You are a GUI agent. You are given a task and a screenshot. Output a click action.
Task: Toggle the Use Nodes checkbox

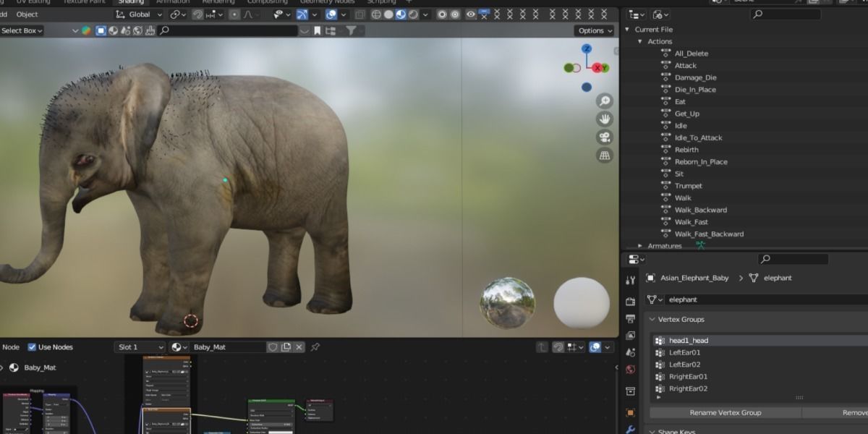pos(32,347)
